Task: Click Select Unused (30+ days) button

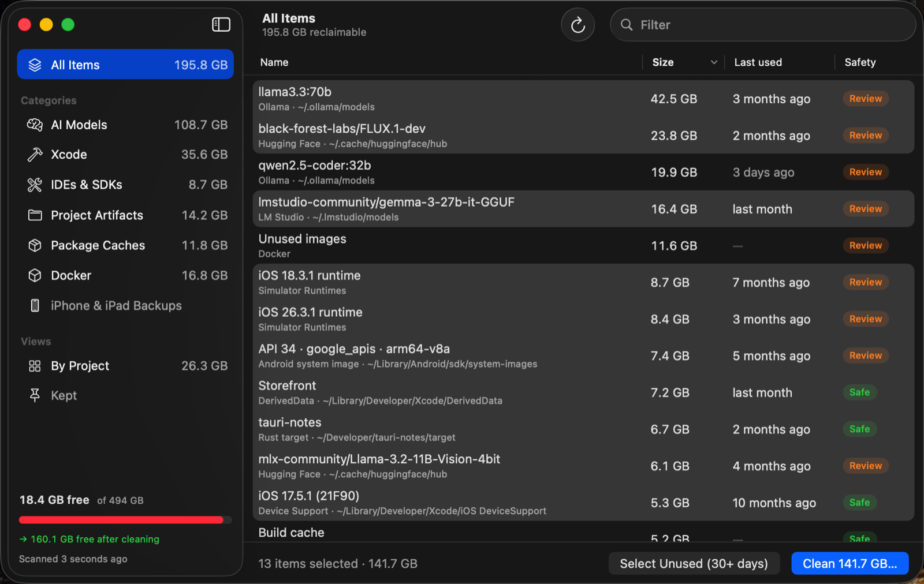Action: 694,563
